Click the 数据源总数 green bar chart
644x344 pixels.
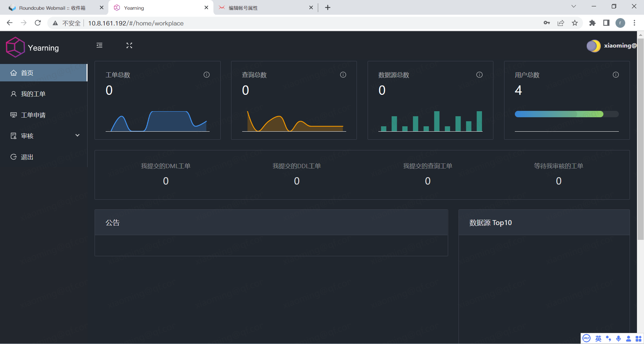point(430,121)
